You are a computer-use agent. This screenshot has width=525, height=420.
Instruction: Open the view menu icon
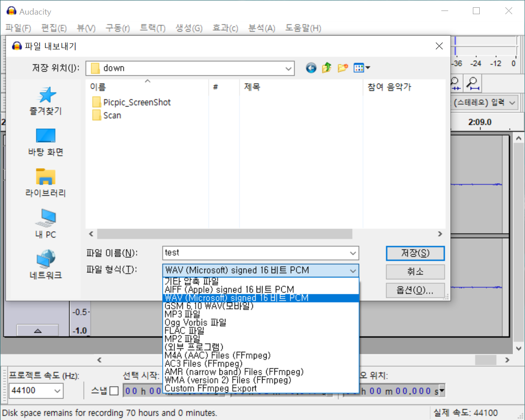pyautogui.click(x=362, y=68)
